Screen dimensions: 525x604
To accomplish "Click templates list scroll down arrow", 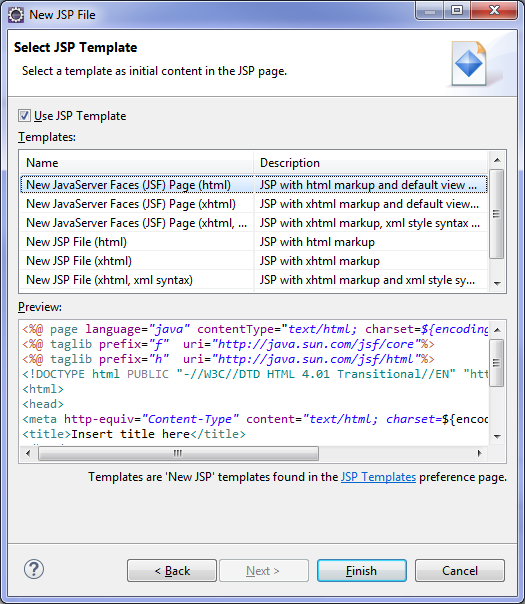I will (497, 283).
